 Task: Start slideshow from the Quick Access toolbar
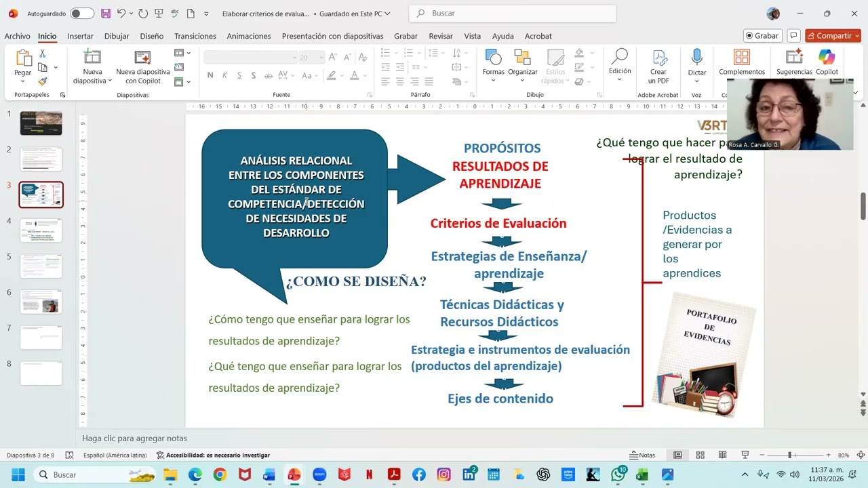click(x=159, y=14)
